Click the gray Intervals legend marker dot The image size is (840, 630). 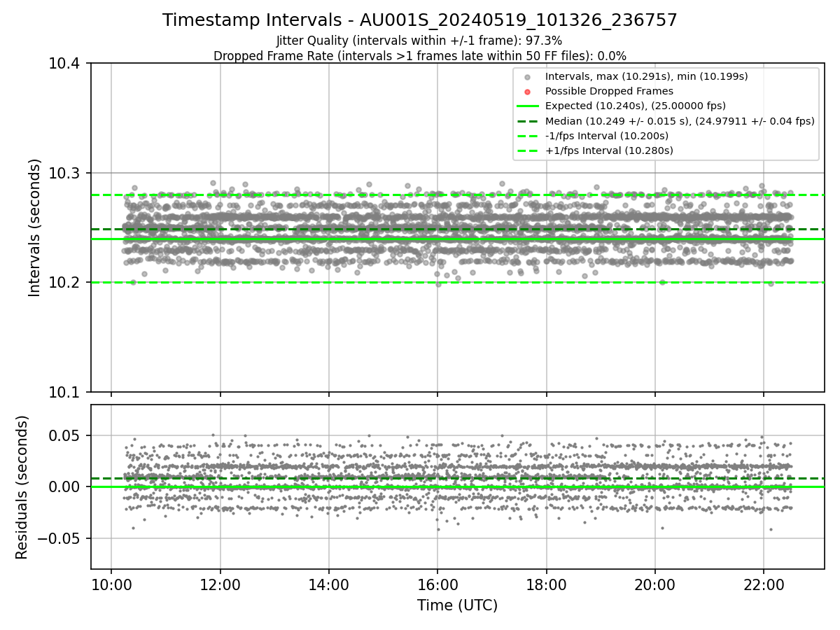528,76
